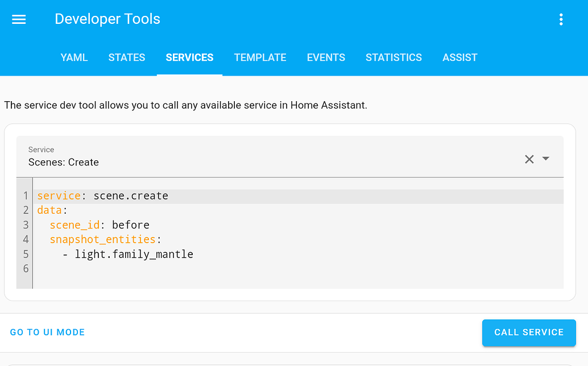Click line number 1 in editor gutter
588x366 pixels.
[x=26, y=196]
